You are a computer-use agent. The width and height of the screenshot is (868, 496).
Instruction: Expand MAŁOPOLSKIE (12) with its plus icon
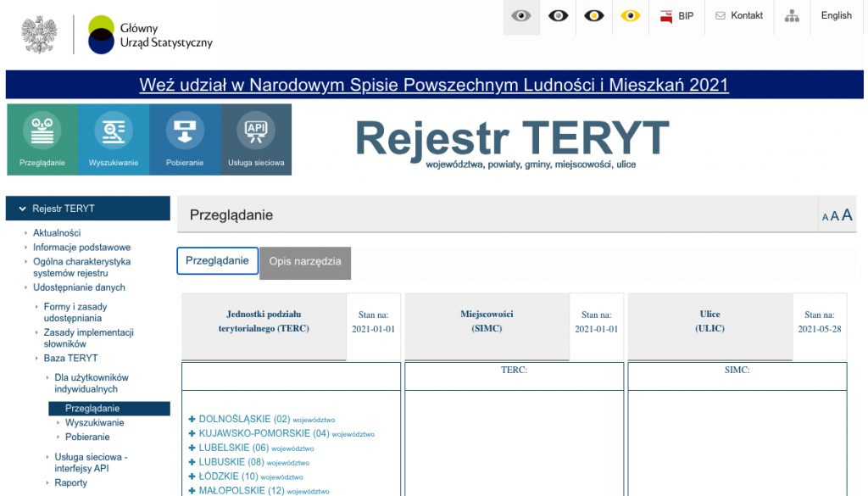[192, 491]
